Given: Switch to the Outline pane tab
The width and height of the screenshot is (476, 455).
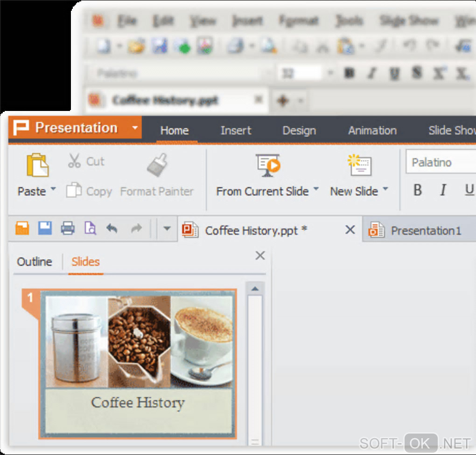Looking at the screenshot, I should pyautogui.click(x=35, y=262).
